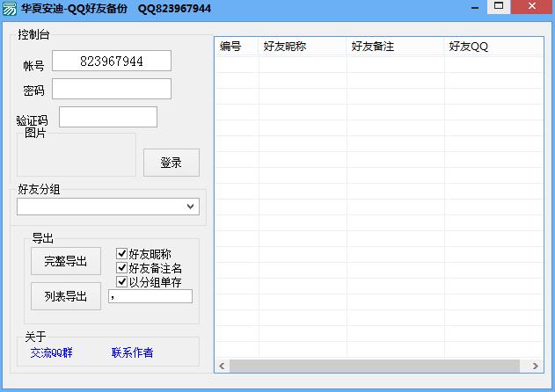Click the 好友备注 column header
Image resolution: width=555 pixels, height=392 pixels.
(396, 47)
